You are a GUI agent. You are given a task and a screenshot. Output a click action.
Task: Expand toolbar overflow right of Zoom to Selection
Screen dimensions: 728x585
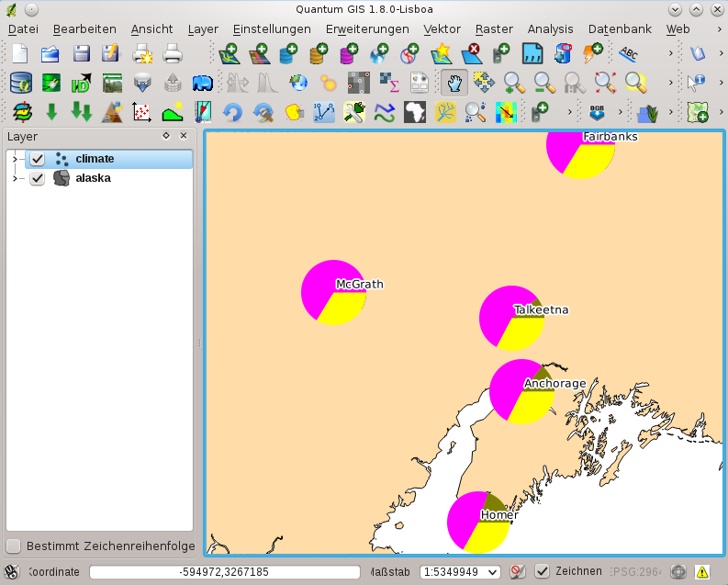[670, 83]
